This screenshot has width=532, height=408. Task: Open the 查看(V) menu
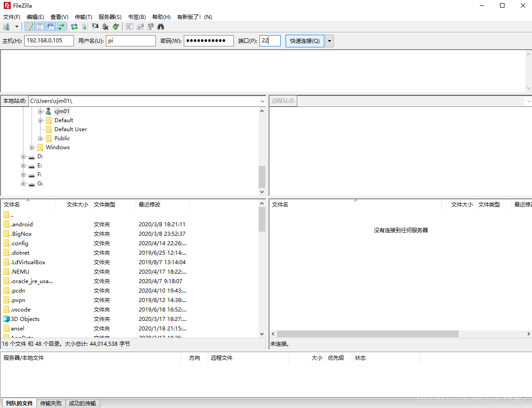click(59, 17)
